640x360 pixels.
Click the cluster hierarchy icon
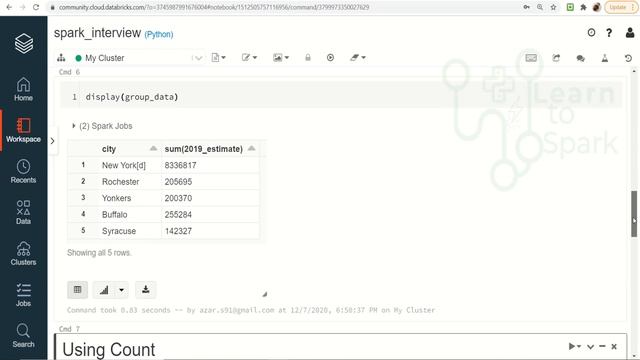[61, 58]
